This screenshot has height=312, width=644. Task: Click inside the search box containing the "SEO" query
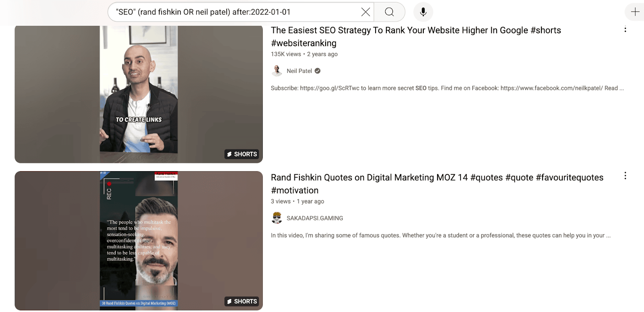click(233, 12)
